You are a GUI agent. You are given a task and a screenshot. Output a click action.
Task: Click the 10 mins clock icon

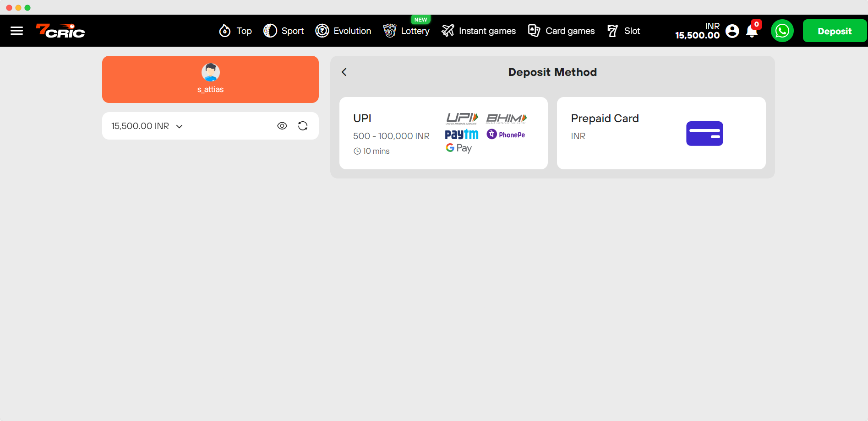pos(357,151)
